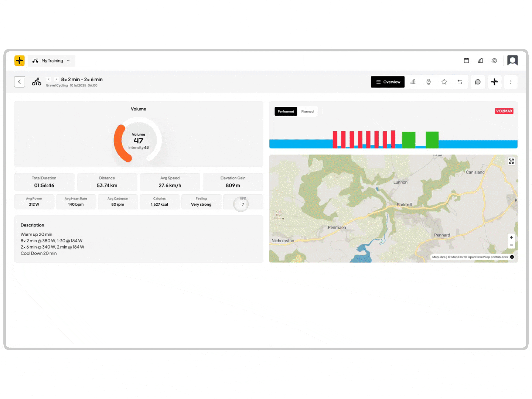Go to next workout chevron
This screenshot has width=532, height=399.
[56, 79]
